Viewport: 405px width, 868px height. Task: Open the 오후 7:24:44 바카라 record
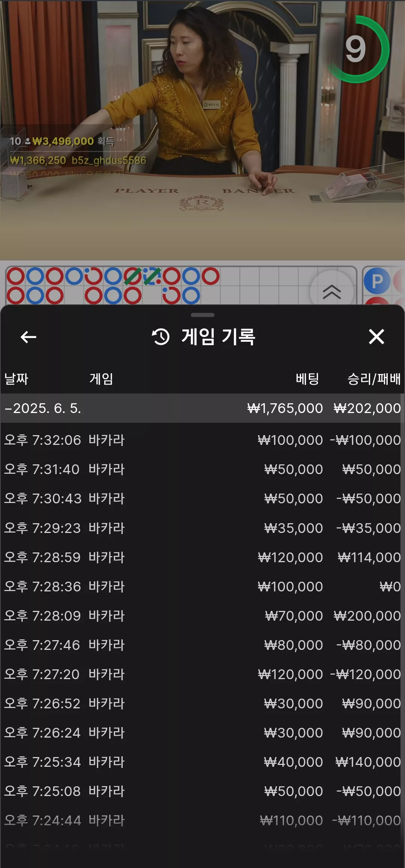[x=202, y=820]
